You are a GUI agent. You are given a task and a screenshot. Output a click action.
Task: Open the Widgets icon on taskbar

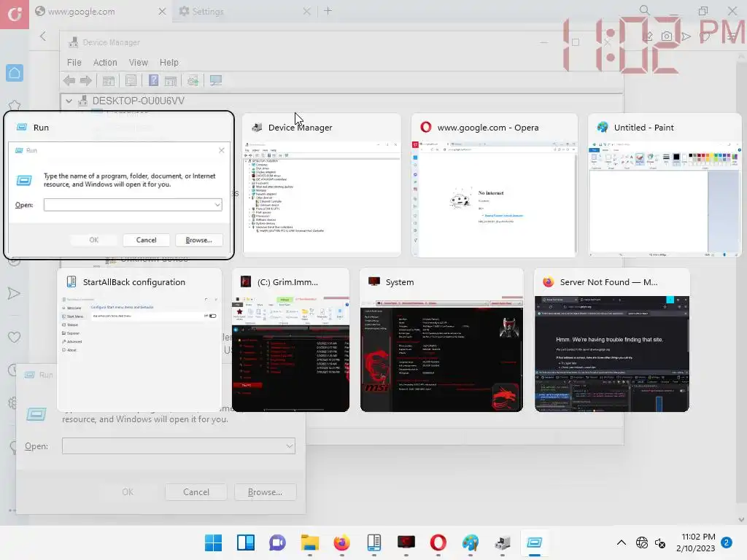tap(245, 542)
